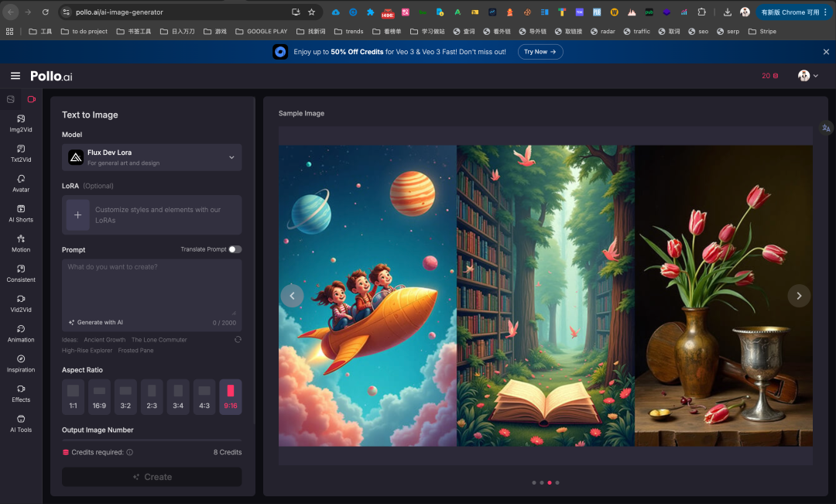Open the Vid2Vid tool in sidebar

pos(21,303)
